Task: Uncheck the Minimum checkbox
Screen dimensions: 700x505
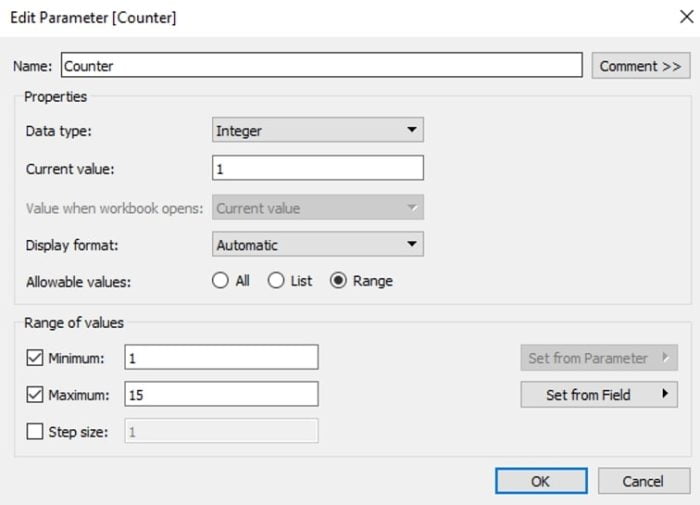Action: (35, 358)
